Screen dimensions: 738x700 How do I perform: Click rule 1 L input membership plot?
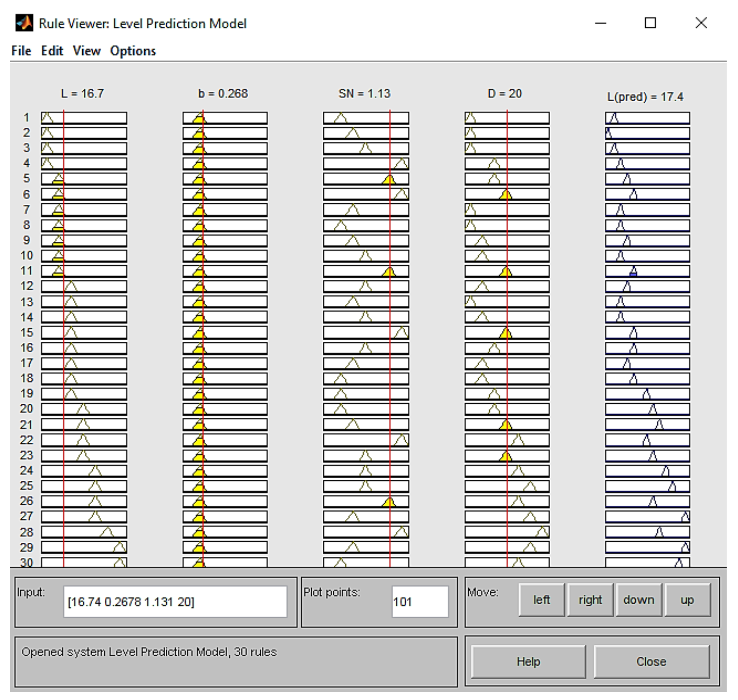[x=84, y=118]
